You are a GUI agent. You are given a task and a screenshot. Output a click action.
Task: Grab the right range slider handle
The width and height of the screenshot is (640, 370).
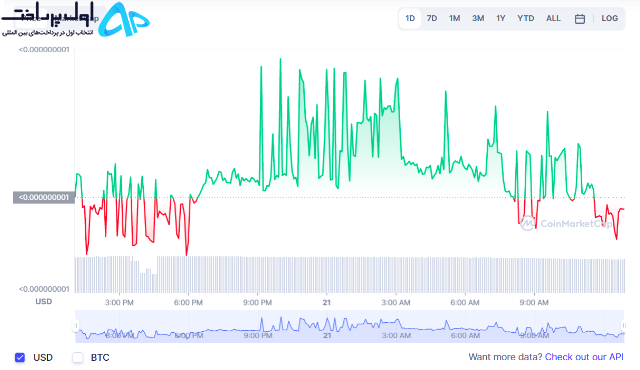[x=624, y=326]
